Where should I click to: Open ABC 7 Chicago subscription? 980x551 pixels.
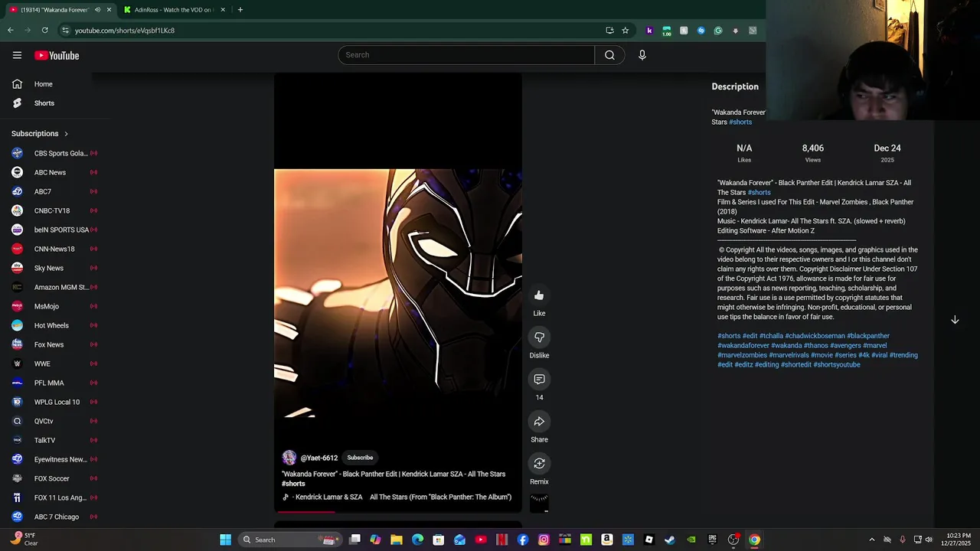point(54,517)
